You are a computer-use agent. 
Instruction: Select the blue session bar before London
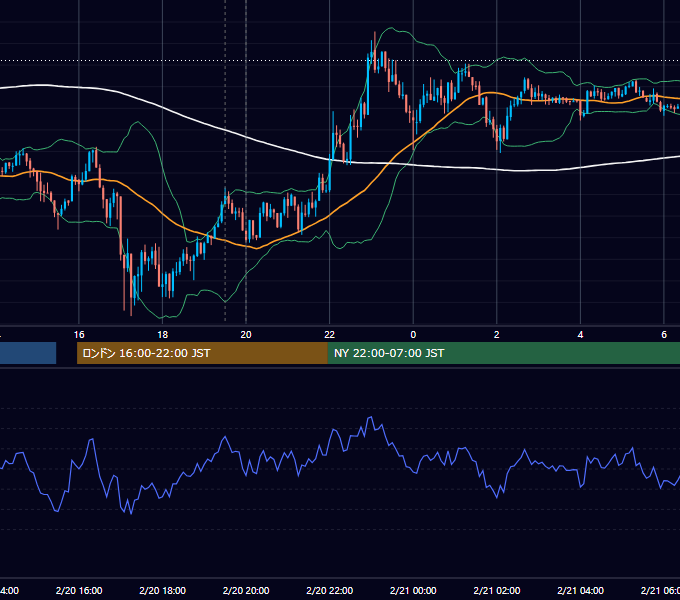[x=28, y=353]
